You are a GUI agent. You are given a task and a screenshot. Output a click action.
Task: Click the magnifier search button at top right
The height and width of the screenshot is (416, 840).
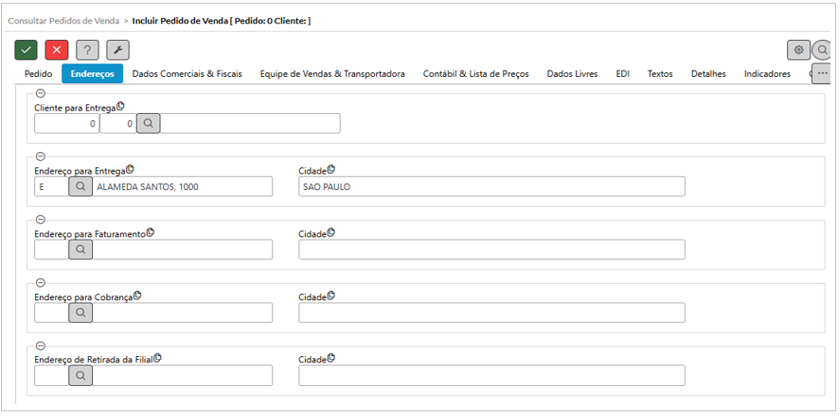pyautogui.click(x=821, y=50)
